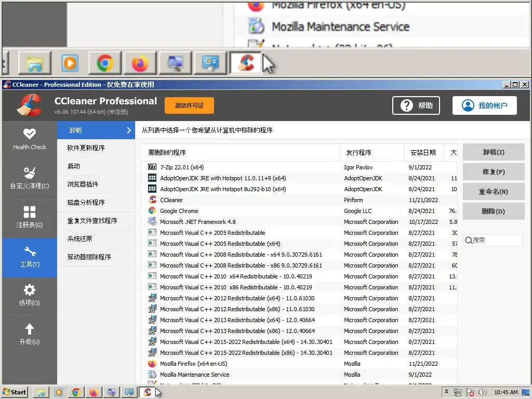The height and width of the screenshot is (399, 532).
Task: Click the CCleaner taskbar button
Action: [147, 392]
